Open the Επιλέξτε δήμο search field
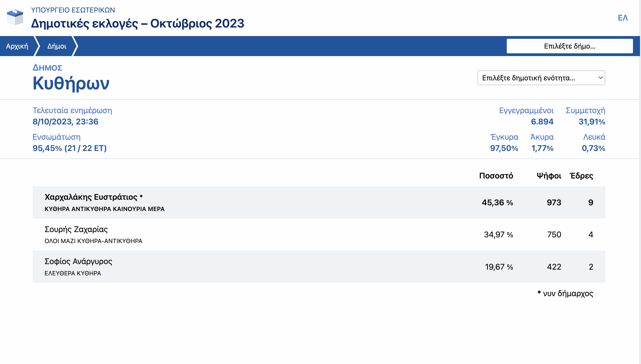This screenshot has width=641, height=364. click(569, 46)
